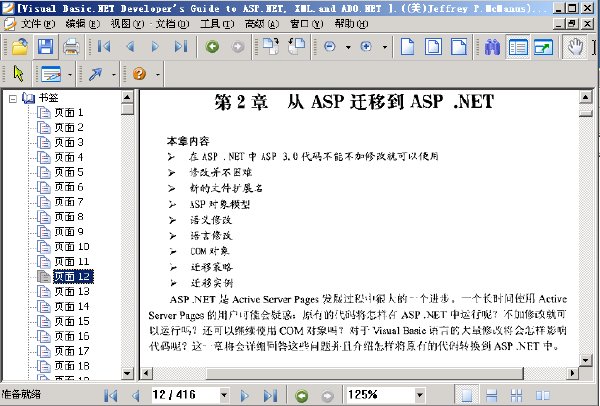
Task: Click green back-view arrow in status bar
Action: point(302,395)
